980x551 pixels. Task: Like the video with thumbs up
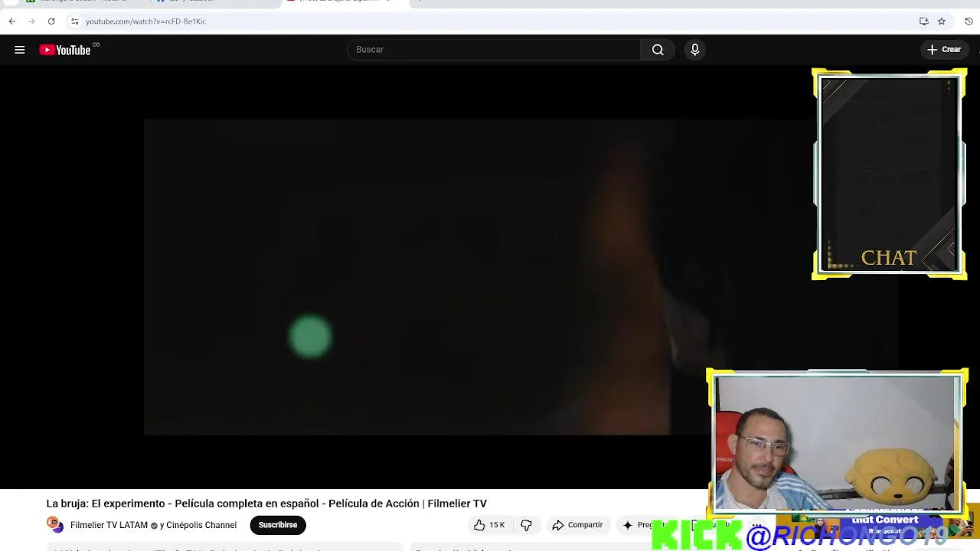[x=488, y=525]
